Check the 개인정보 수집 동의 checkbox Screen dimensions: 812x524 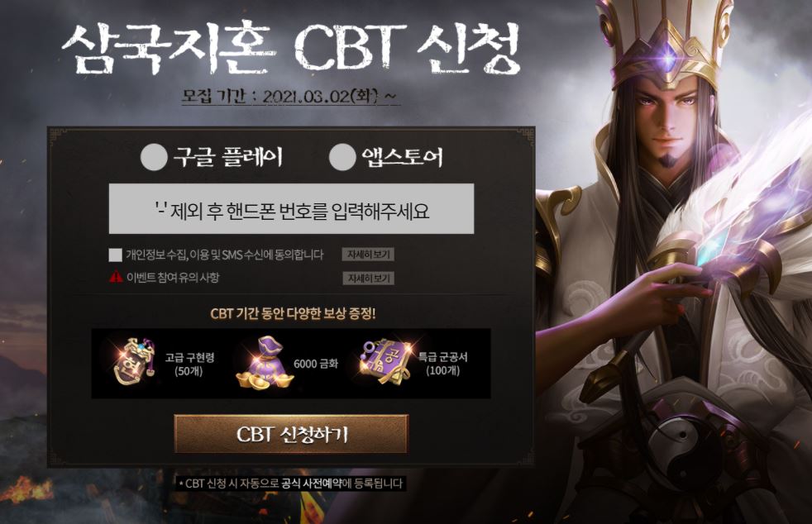click(116, 255)
